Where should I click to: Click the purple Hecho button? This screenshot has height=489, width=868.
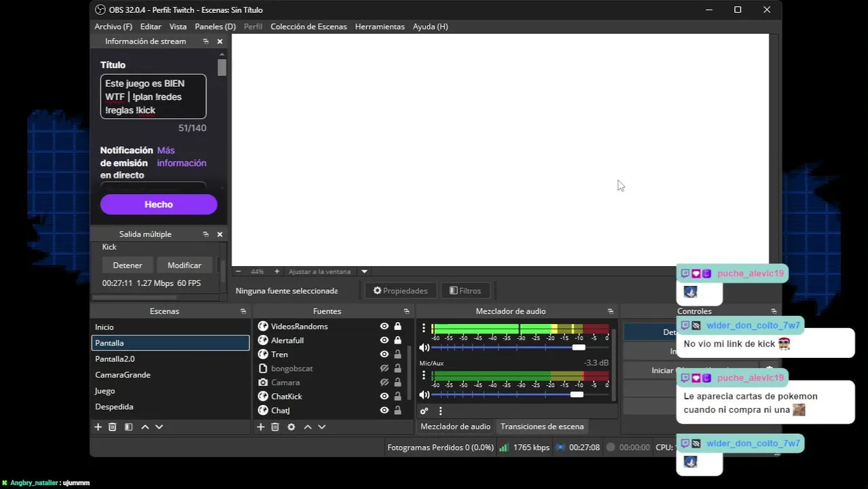coord(159,204)
